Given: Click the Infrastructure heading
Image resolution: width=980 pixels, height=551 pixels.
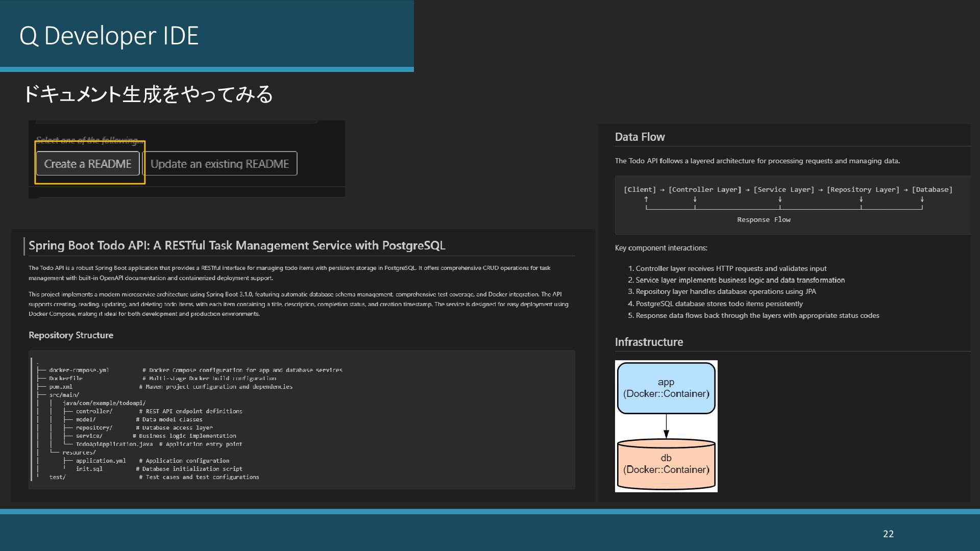Looking at the screenshot, I should (x=649, y=342).
